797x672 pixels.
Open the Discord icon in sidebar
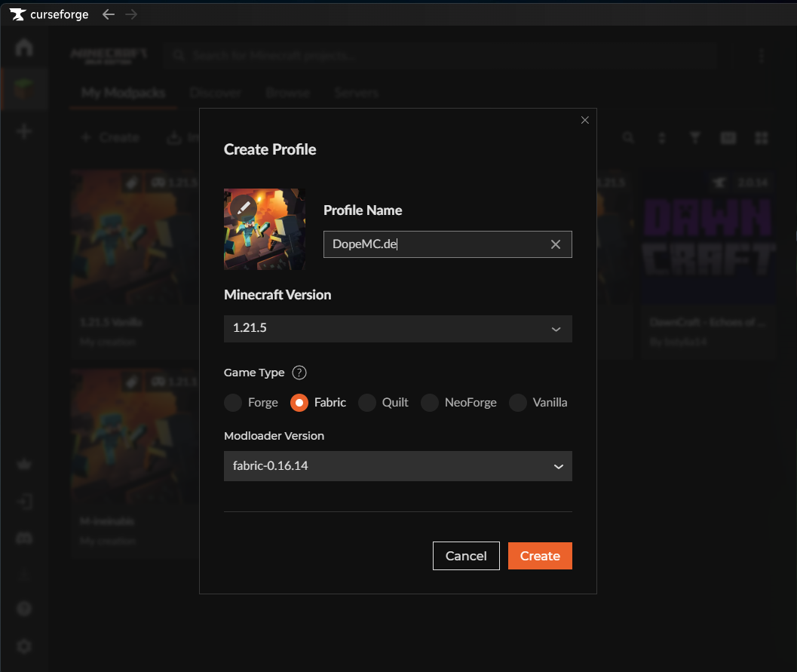(24, 539)
